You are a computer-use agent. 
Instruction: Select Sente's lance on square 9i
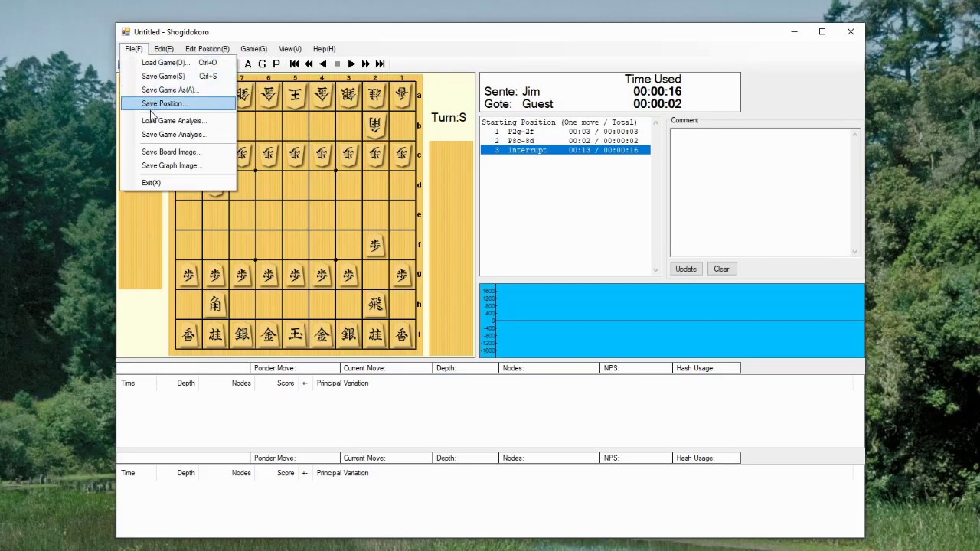point(189,334)
